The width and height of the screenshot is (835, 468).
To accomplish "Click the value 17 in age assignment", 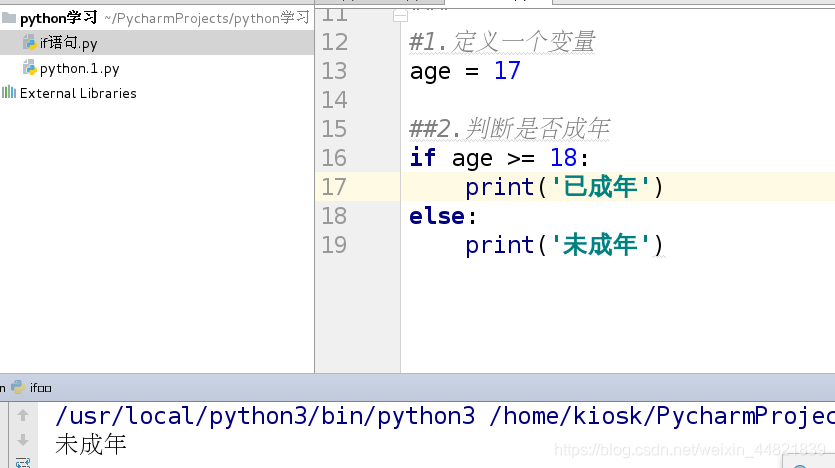I will click(x=507, y=71).
